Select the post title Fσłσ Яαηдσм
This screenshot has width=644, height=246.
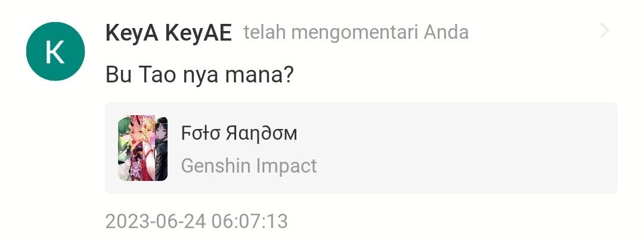pos(239,133)
